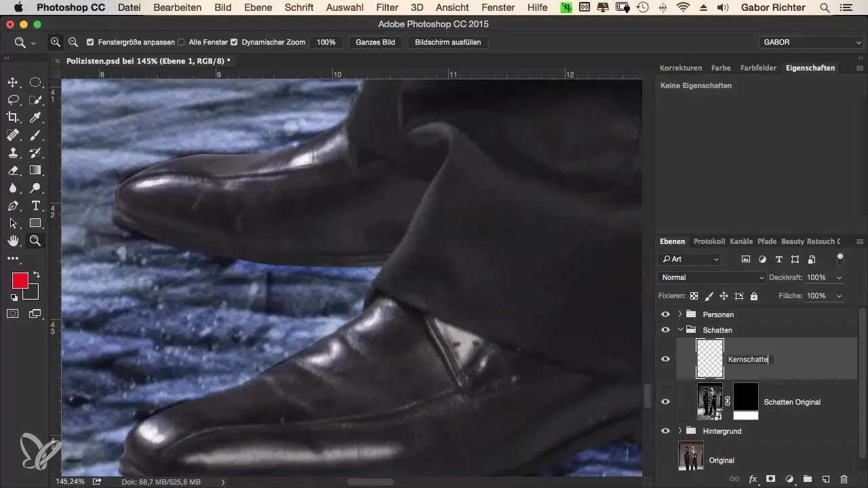The image size is (868, 488).
Task: Open the GABOR workspace dropdown
Action: click(811, 42)
